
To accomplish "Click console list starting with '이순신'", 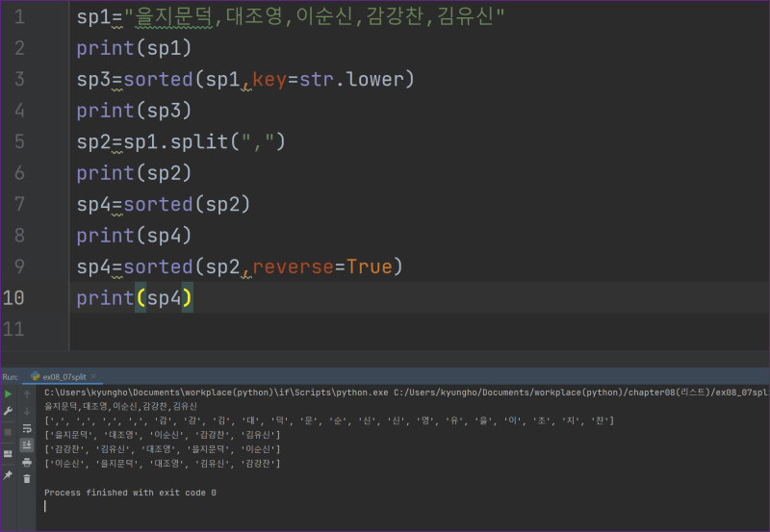I will click(162, 464).
